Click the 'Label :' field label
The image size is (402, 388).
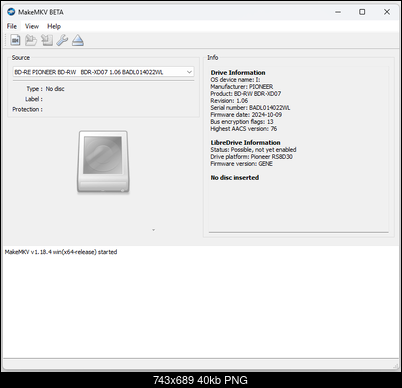[34, 99]
